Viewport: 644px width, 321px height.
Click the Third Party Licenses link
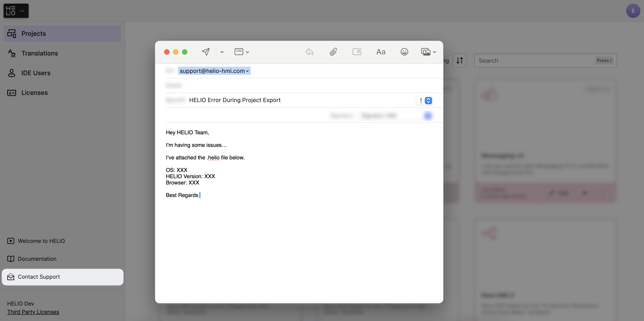tap(33, 312)
